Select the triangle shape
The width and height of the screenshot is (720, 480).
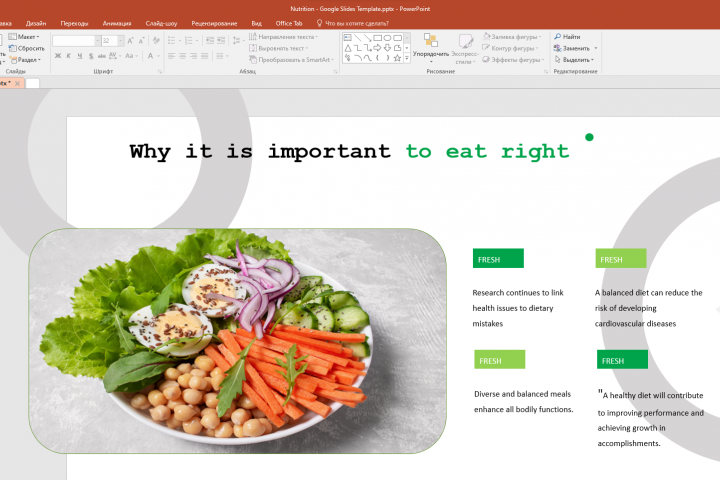(x=348, y=48)
